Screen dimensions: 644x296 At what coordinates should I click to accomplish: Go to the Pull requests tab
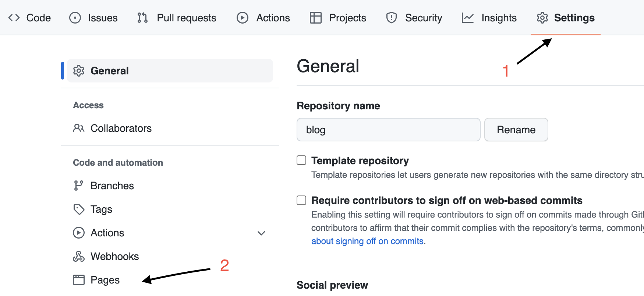pyautogui.click(x=177, y=18)
